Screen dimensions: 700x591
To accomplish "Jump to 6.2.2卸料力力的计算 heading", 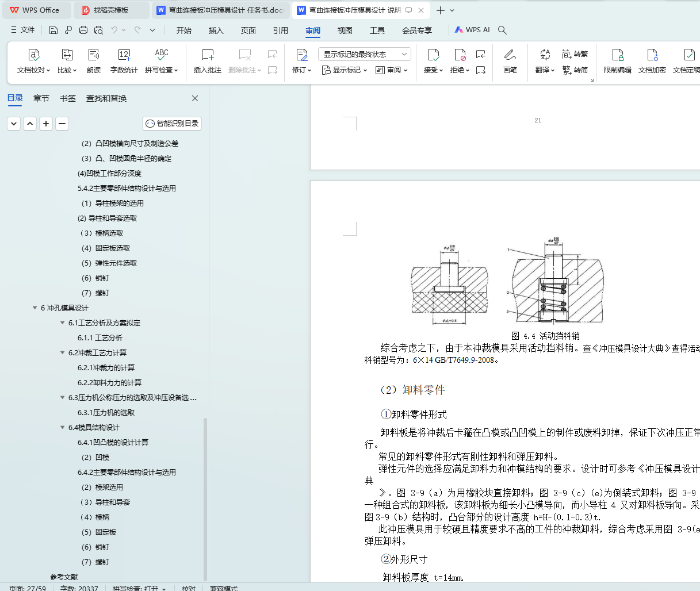I will click(109, 382).
